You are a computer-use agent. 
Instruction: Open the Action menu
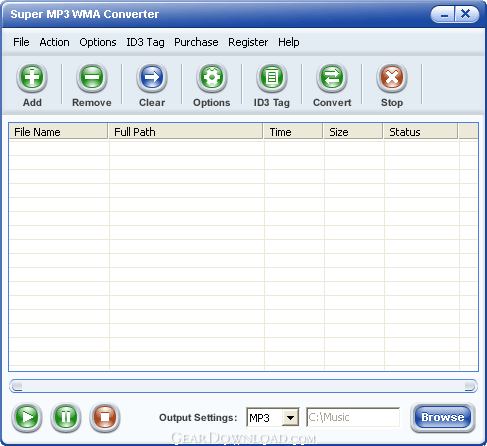tap(54, 42)
